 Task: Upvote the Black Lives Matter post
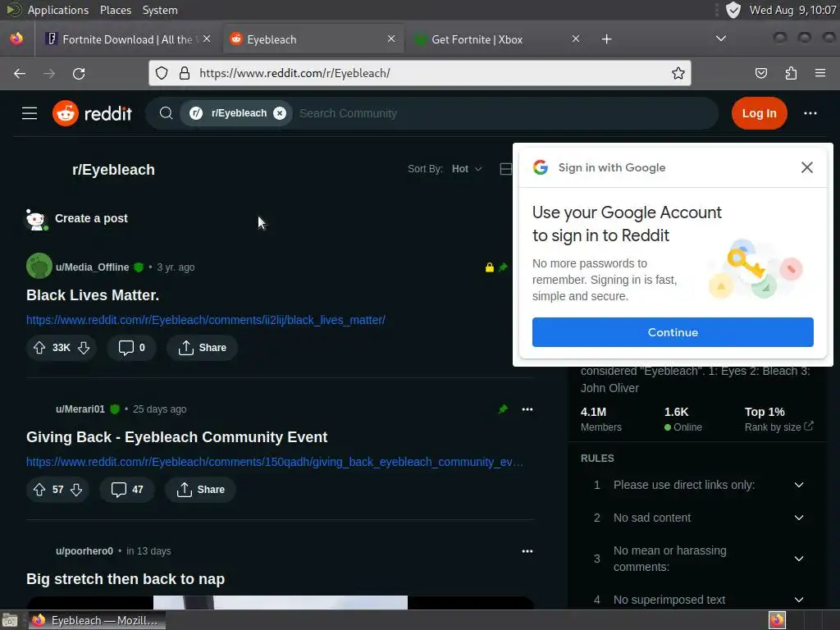[39, 348]
